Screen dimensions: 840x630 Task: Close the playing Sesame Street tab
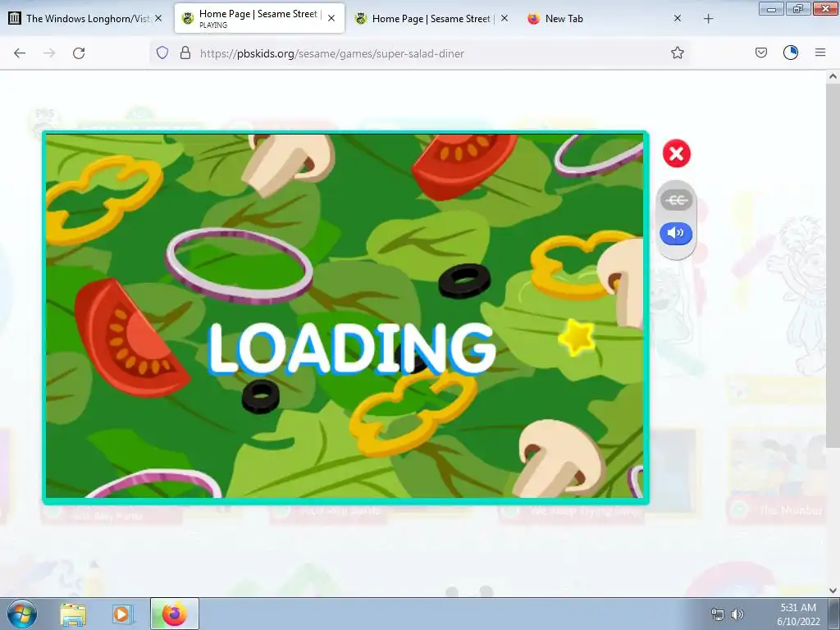331,18
